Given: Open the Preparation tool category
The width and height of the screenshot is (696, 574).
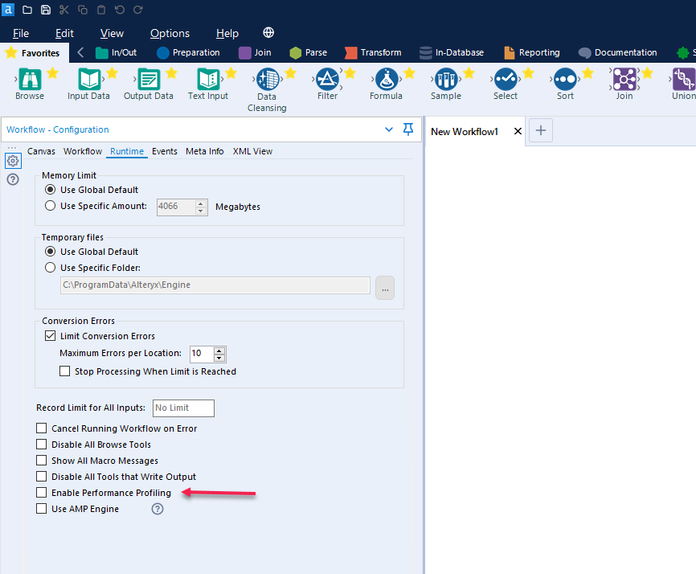Looking at the screenshot, I should pyautogui.click(x=189, y=52).
